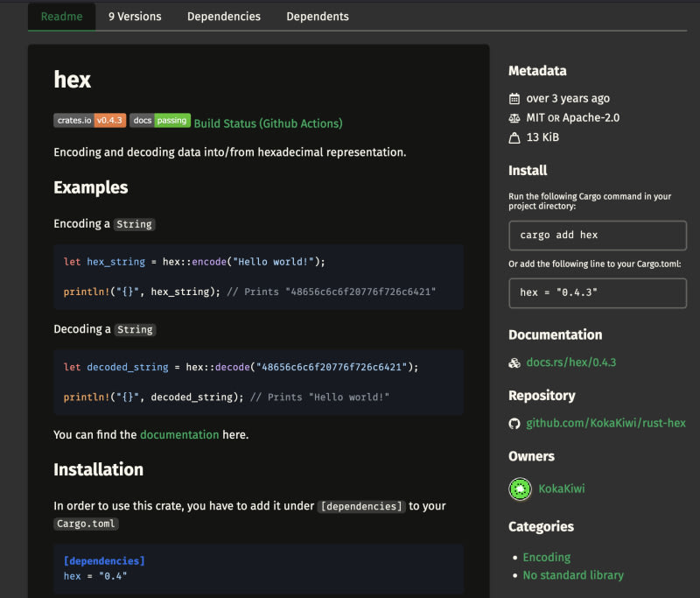View the Dependents tab
Image resolution: width=700 pixels, height=598 pixels.
[318, 17]
